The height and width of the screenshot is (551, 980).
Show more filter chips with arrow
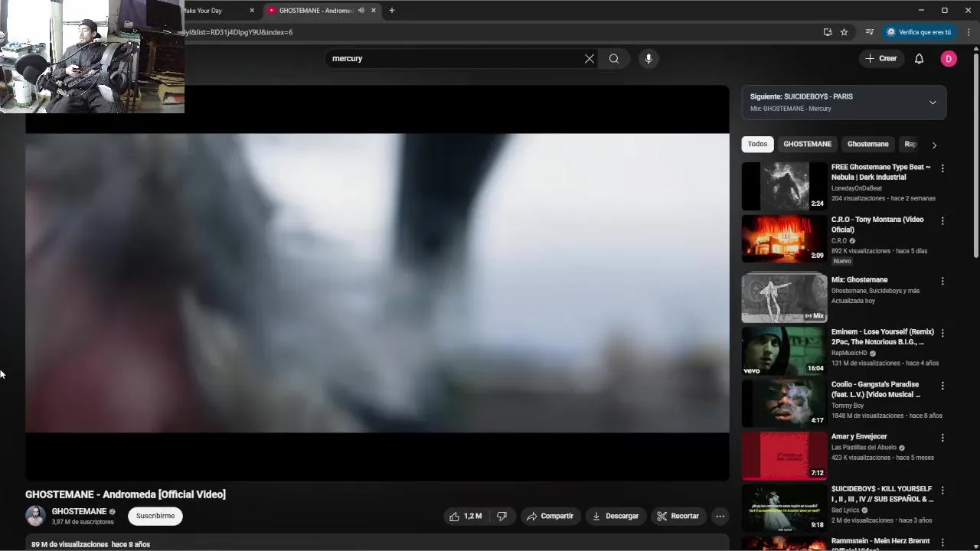coord(934,145)
